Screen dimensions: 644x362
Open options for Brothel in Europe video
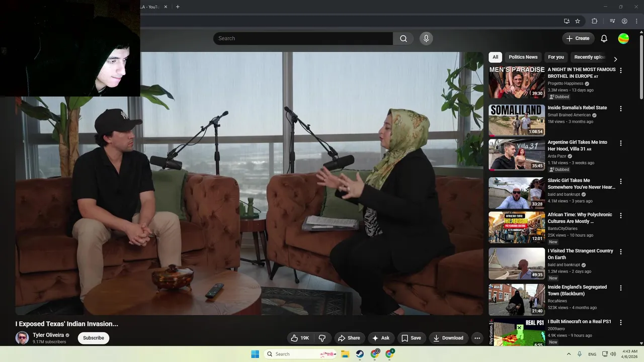pos(620,70)
